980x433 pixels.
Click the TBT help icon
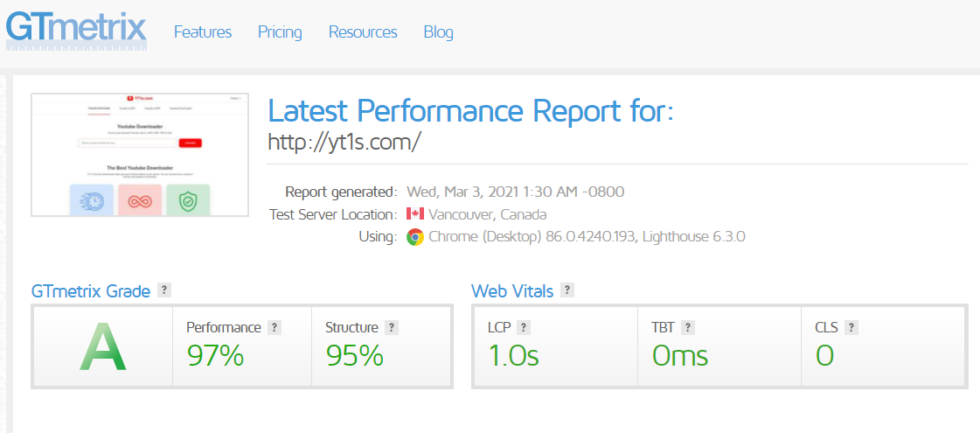tap(688, 327)
